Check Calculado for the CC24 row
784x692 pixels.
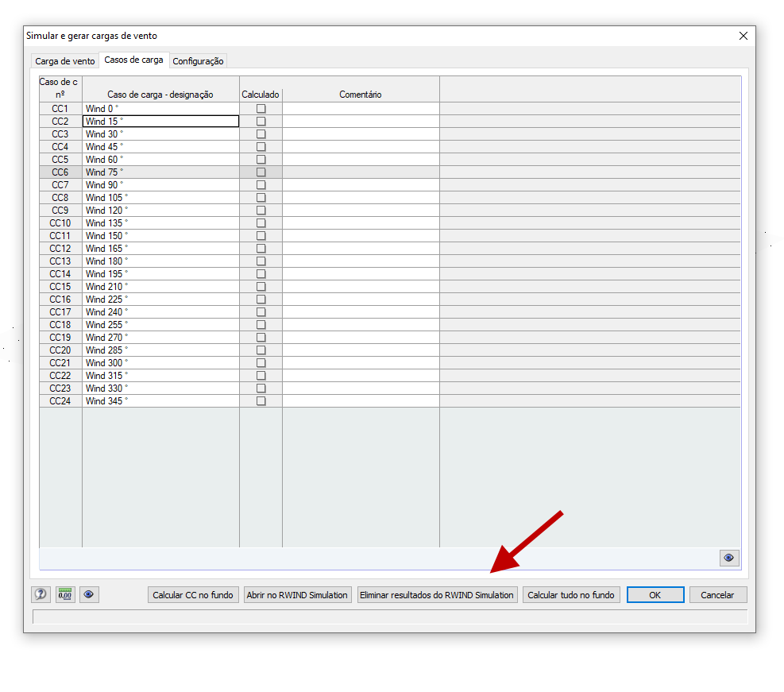[260, 400]
